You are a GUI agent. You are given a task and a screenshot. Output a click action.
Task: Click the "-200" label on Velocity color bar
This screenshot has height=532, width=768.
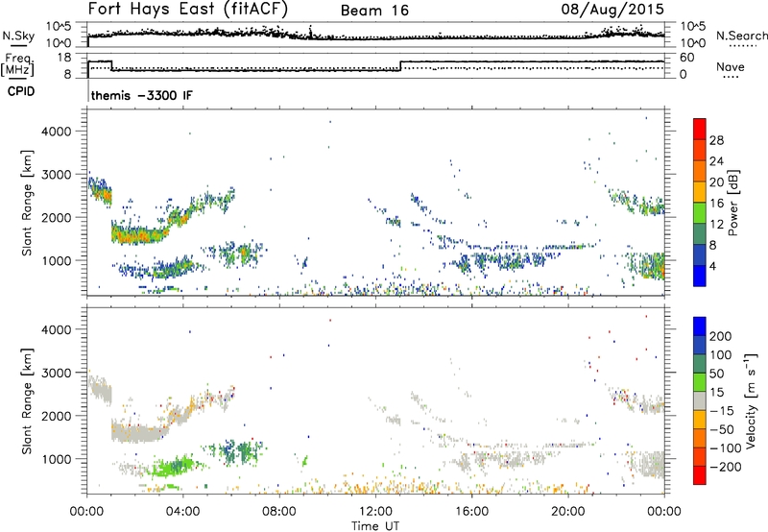click(x=726, y=467)
